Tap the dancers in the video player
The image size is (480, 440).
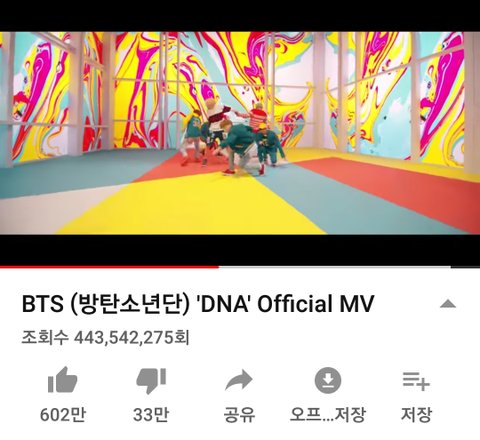(232, 137)
